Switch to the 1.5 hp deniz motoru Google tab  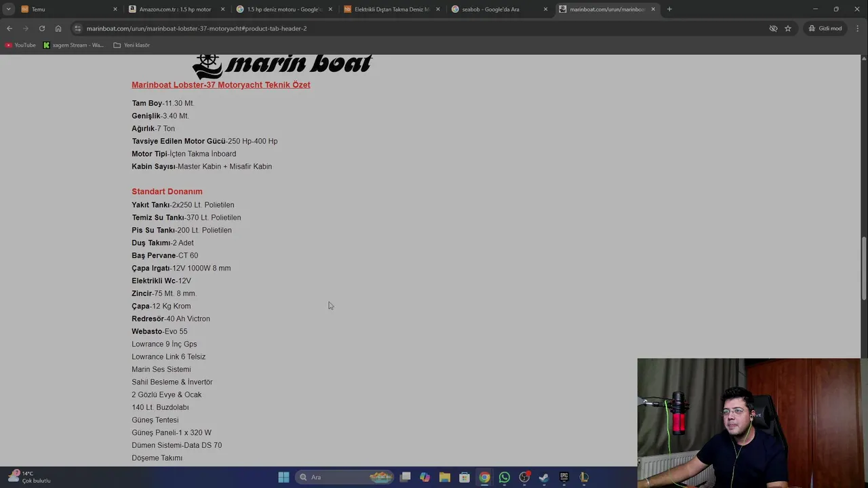pyautogui.click(x=283, y=9)
